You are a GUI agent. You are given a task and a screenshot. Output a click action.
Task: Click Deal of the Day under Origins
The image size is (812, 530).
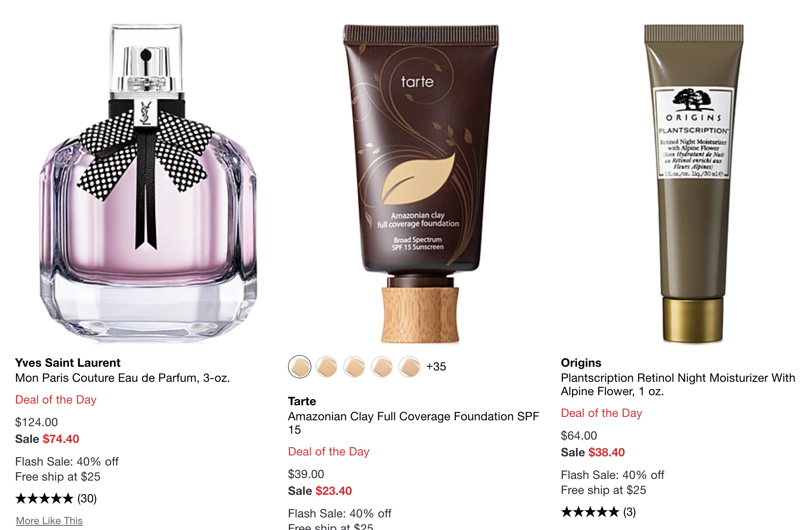[x=601, y=413]
